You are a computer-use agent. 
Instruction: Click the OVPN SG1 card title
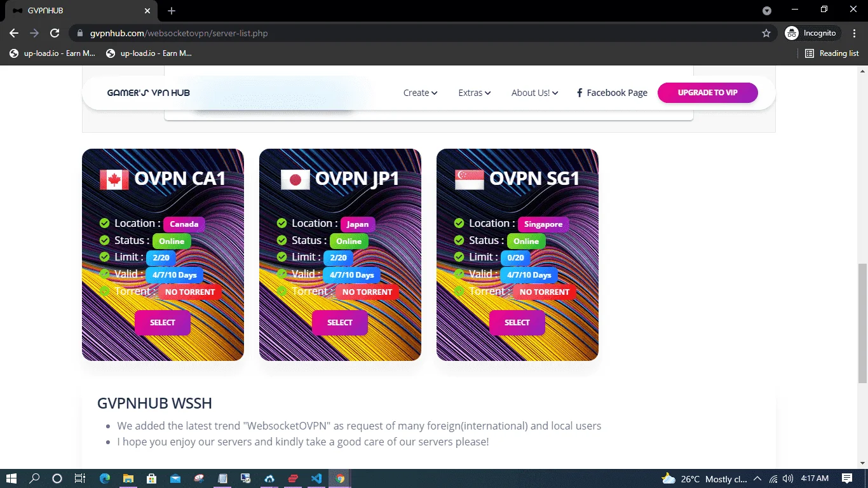coord(534,179)
